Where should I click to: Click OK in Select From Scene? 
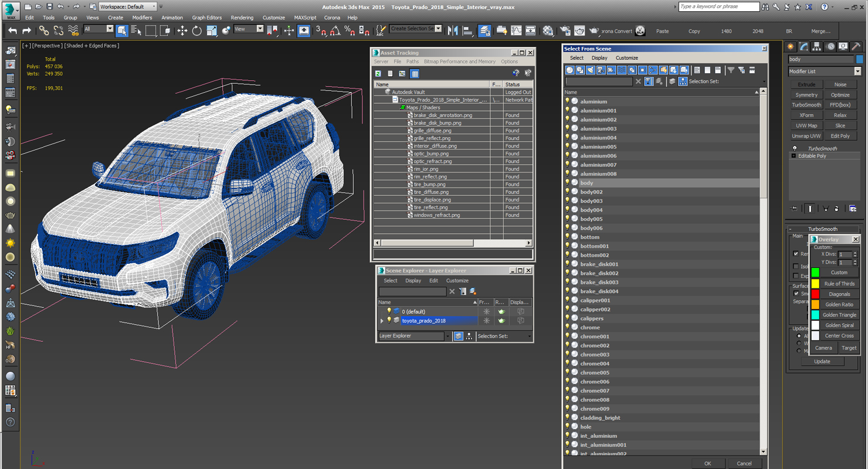click(708, 463)
